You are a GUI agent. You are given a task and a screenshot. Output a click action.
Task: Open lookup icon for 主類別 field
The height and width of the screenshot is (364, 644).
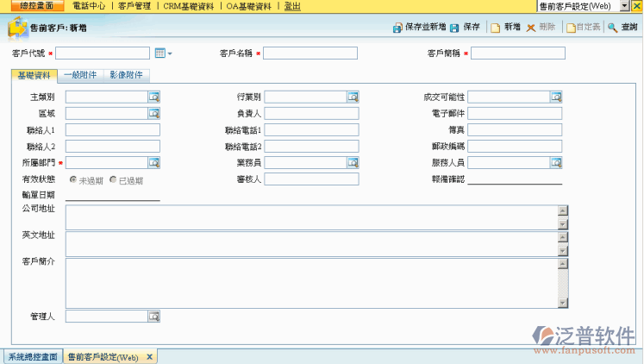(154, 97)
